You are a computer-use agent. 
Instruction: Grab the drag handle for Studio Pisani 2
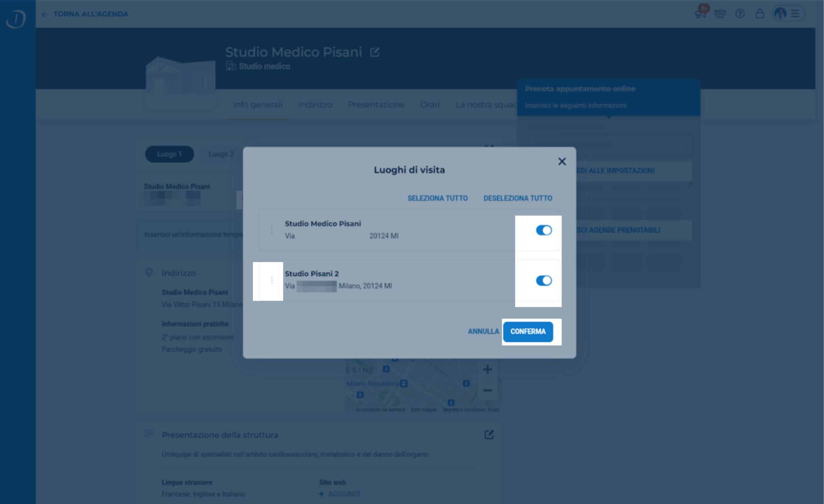coord(272,280)
